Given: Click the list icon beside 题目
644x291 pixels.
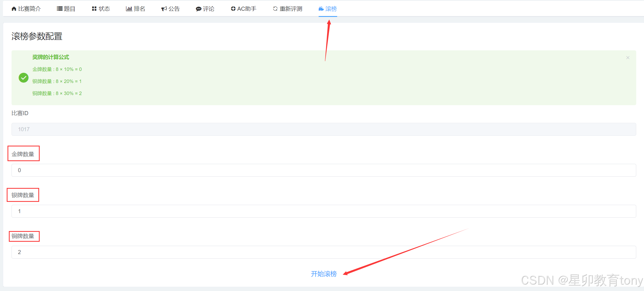Looking at the screenshot, I should [x=60, y=9].
